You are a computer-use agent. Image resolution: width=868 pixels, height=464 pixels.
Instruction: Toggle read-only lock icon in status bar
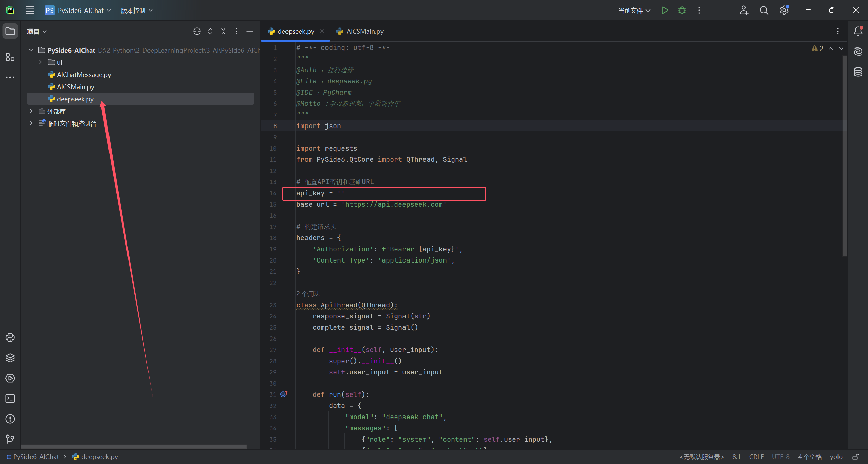click(x=856, y=457)
